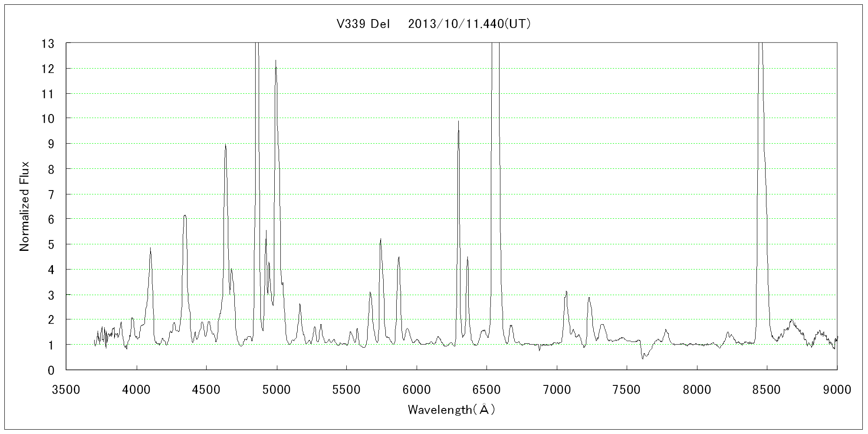Click the 'Wavelength(Å)' x-axis label

[x=451, y=409]
